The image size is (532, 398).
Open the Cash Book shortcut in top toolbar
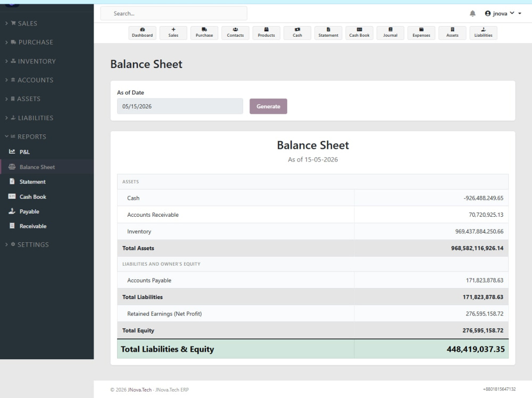click(359, 32)
